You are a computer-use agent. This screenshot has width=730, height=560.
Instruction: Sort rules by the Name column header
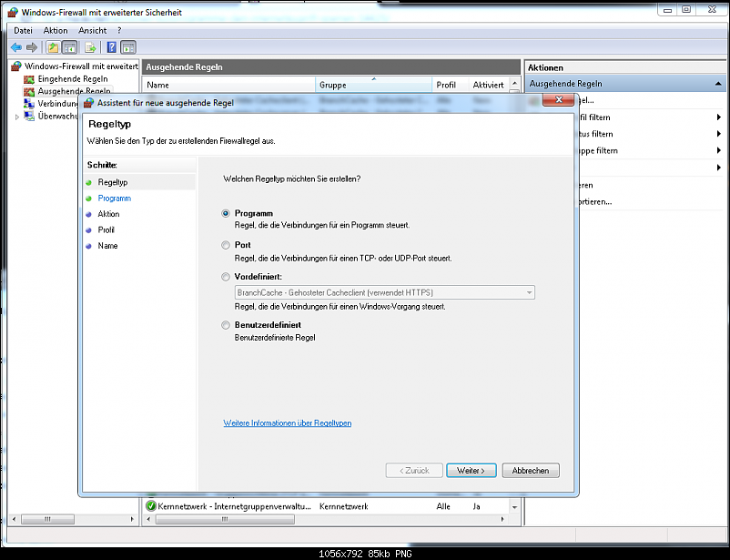(229, 85)
